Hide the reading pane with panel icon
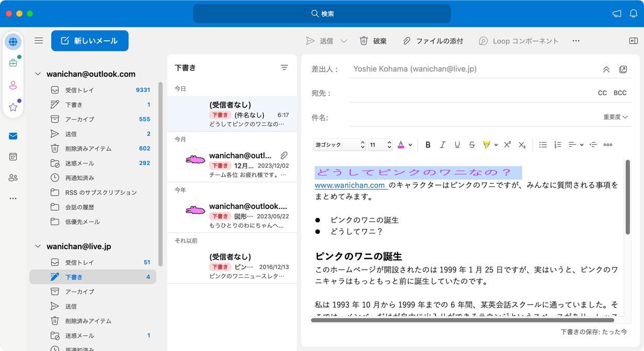 (633, 41)
